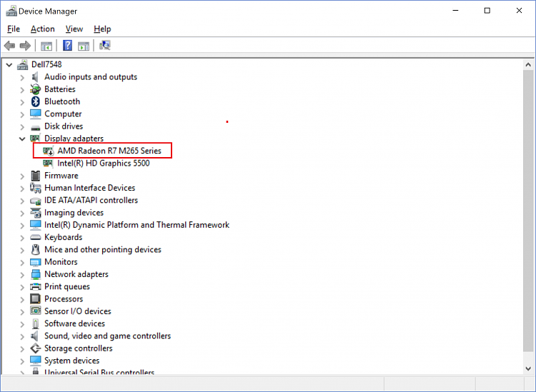Screen dimensions: 536x392
Task: Open the Help question mark toolbar icon
Action: [68, 46]
